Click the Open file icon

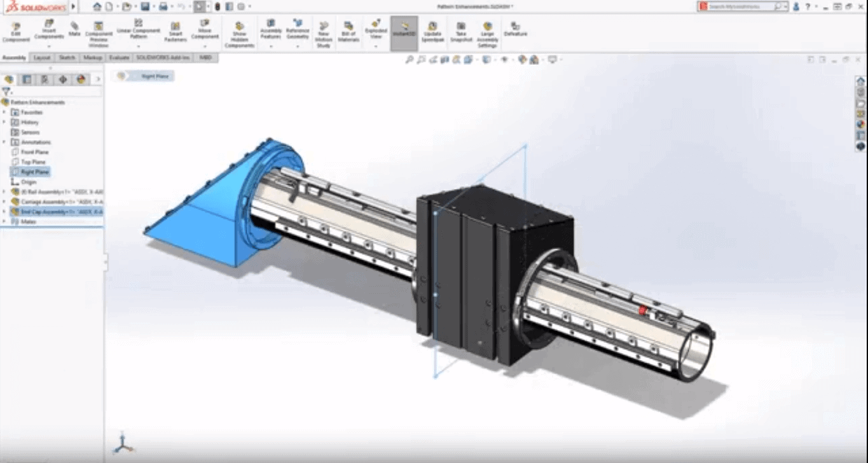click(127, 6)
